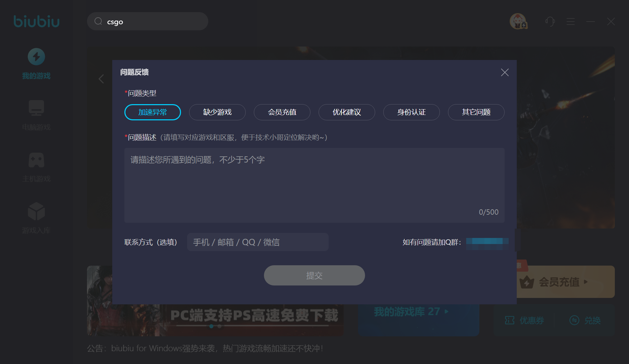The width and height of the screenshot is (629, 364).
Task: Click the user avatar icon
Action: [518, 22]
